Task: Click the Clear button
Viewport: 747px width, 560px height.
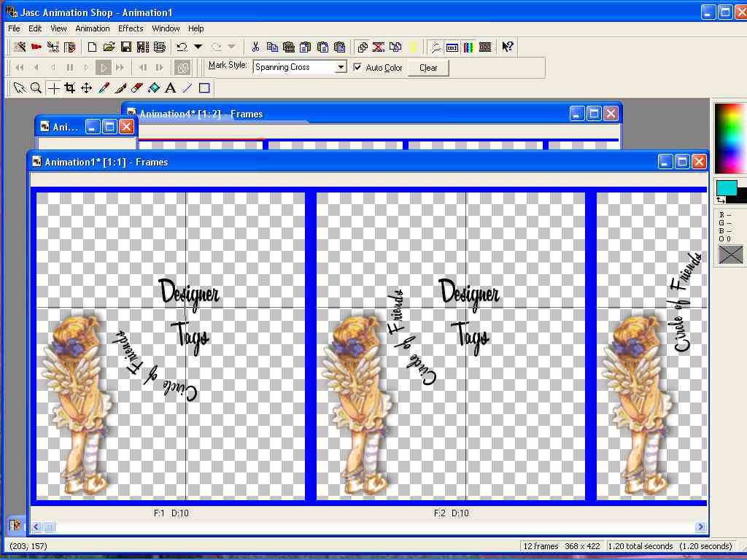Action: point(428,68)
